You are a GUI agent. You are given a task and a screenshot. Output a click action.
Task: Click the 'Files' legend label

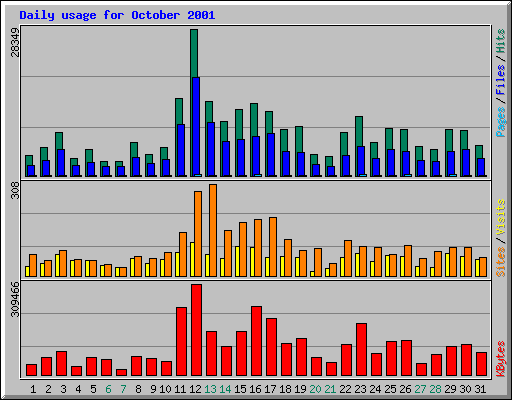(501, 80)
